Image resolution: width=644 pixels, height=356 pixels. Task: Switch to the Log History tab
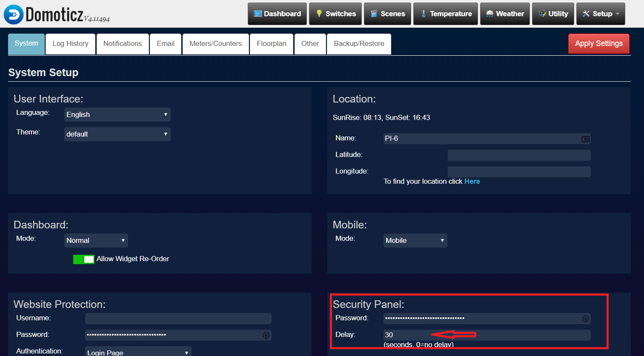(x=71, y=44)
